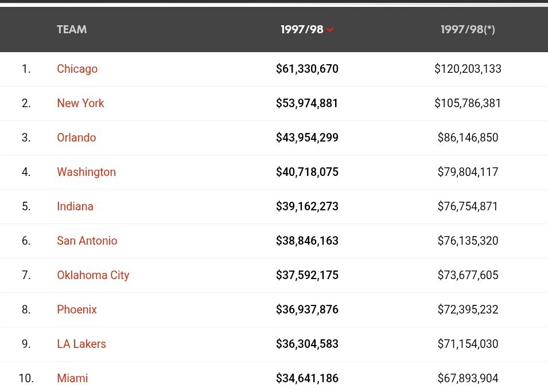Click the TEAM column header
This screenshot has height=392, width=548.
72,30
